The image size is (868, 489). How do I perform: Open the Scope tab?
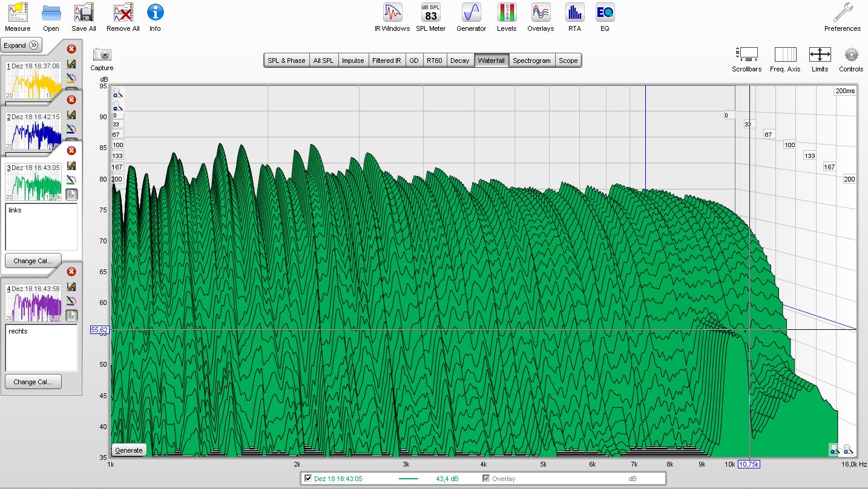(x=568, y=61)
